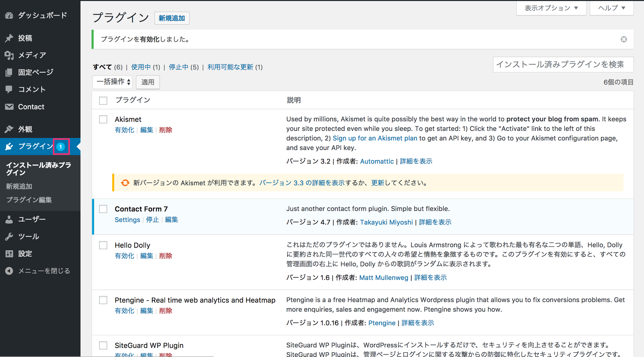Click the pushpin icon next to 投稿

(9, 38)
